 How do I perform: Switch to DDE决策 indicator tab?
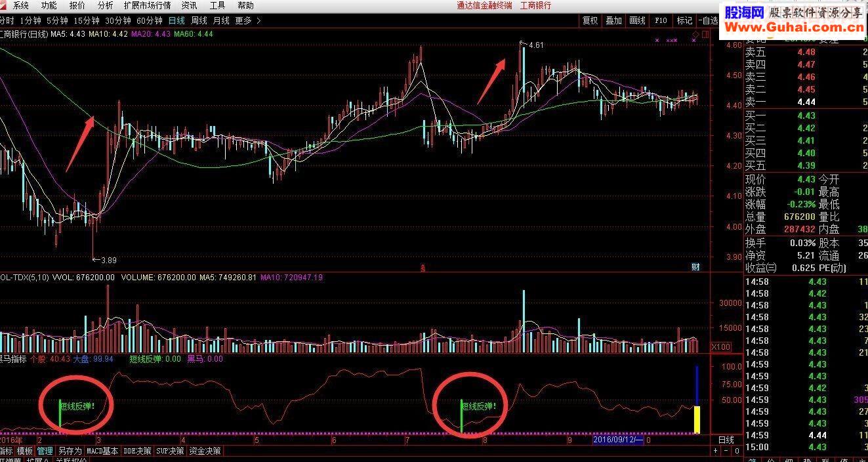[x=137, y=451]
